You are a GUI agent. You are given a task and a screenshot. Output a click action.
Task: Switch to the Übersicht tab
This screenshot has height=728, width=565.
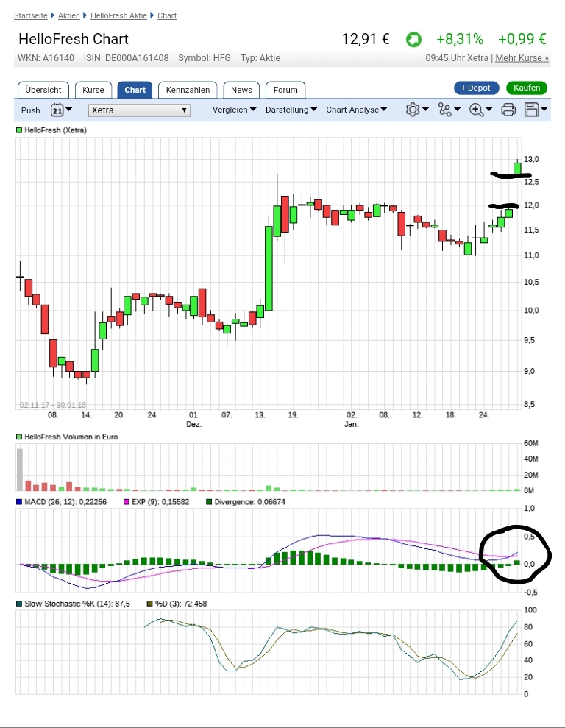click(x=43, y=90)
